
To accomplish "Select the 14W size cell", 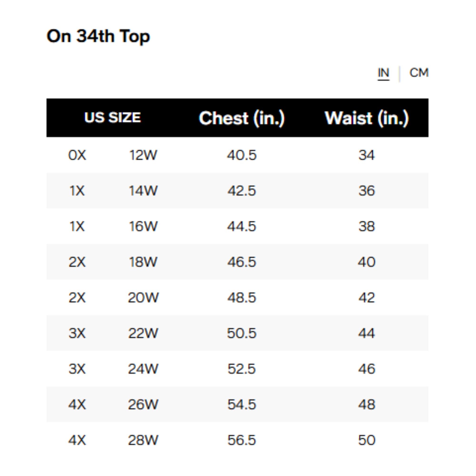I will point(143,191).
